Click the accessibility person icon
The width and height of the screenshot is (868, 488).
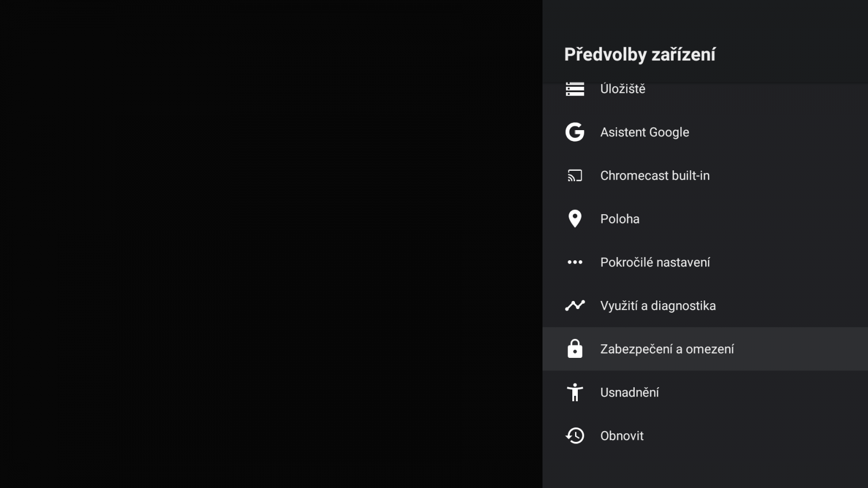click(x=575, y=393)
